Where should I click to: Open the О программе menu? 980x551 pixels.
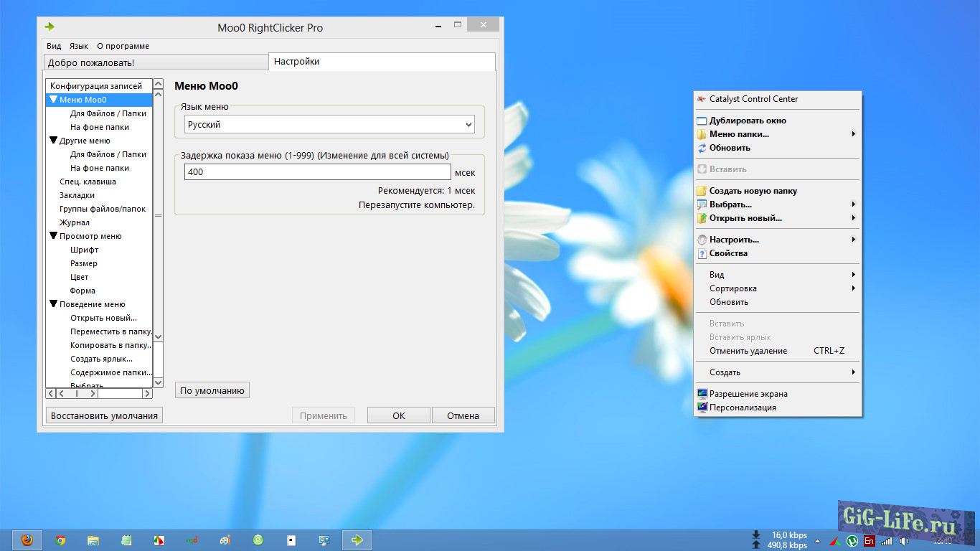[x=123, y=46]
